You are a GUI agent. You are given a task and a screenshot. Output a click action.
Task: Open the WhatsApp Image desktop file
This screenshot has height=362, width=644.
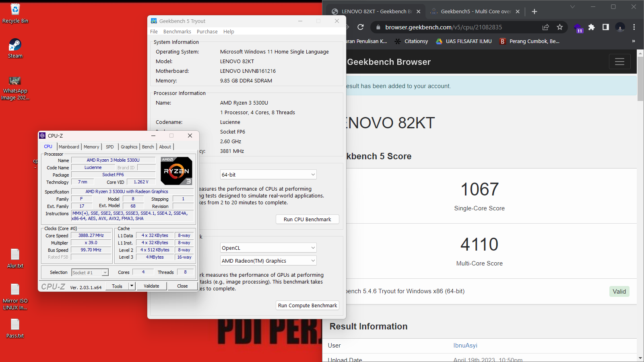tap(15, 88)
